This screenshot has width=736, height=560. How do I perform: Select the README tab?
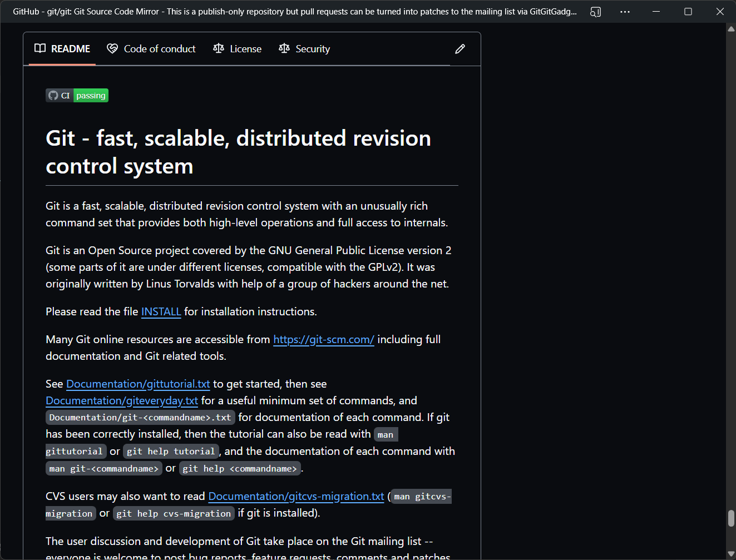70,49
